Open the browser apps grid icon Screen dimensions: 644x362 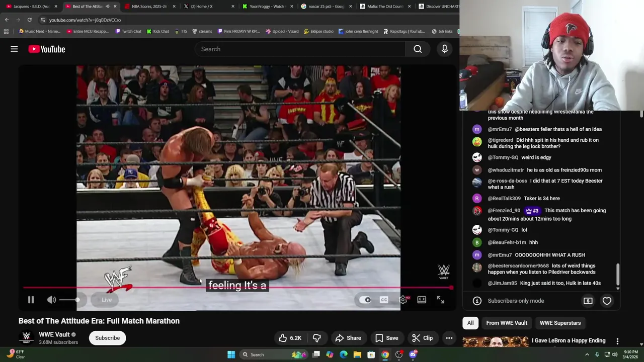tap(6, 31)
